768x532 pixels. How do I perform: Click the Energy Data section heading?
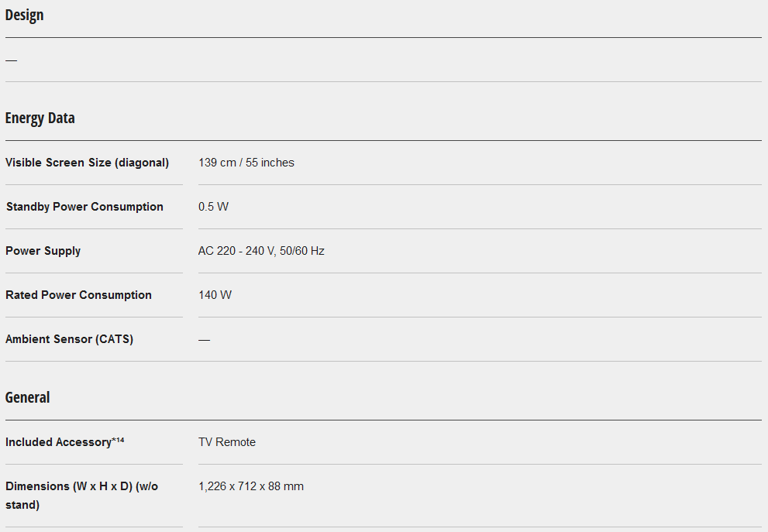40,118
